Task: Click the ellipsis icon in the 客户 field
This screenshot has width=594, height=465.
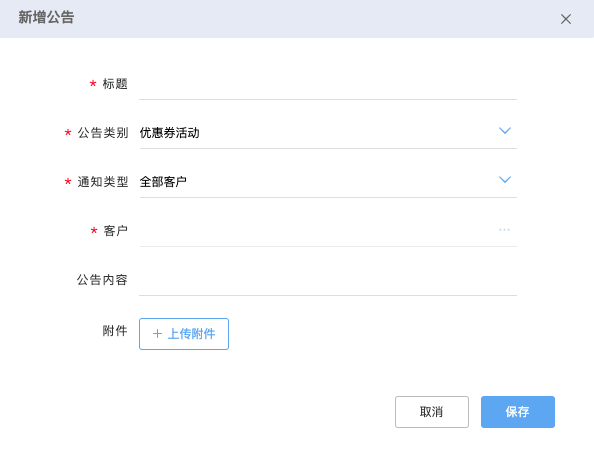Action: point(504,230)
